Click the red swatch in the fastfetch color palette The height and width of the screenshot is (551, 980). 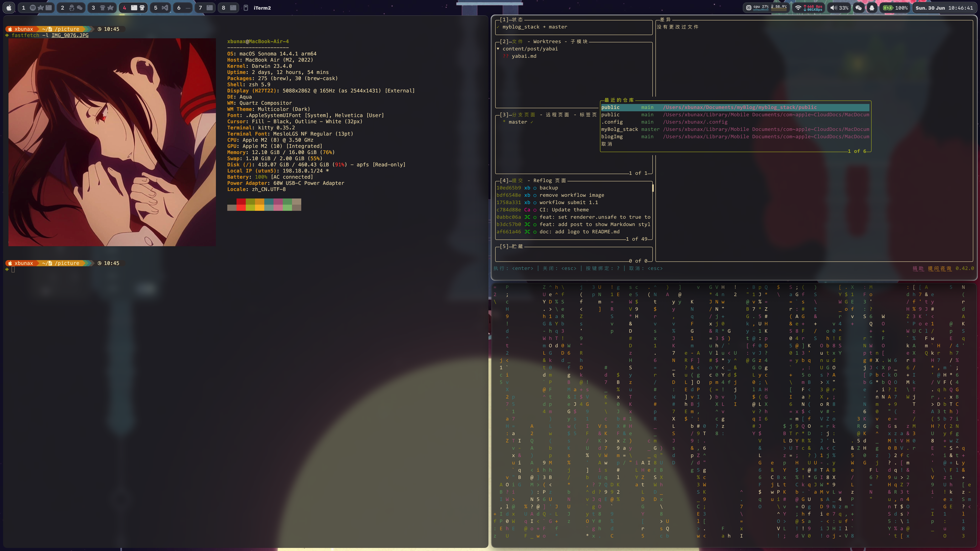click(241, 204)
